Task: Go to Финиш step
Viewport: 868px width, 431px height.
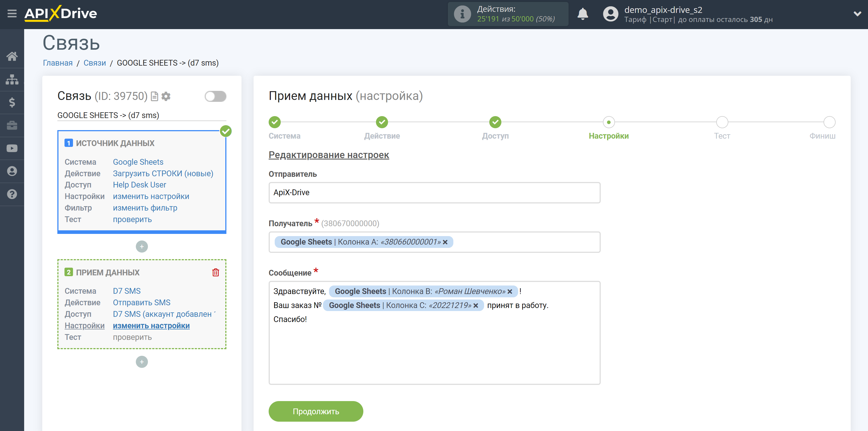Action: (x=829, y=122)
